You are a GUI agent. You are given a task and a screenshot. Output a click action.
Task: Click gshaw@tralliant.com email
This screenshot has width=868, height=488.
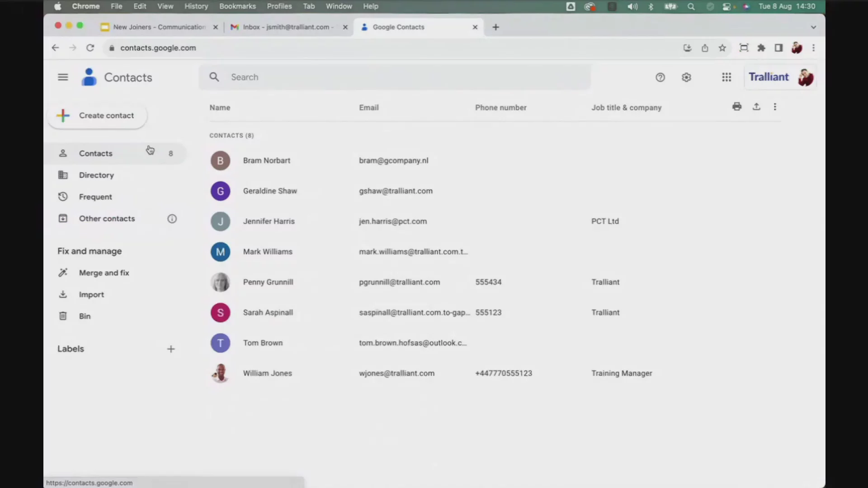[x=396, y=191]
